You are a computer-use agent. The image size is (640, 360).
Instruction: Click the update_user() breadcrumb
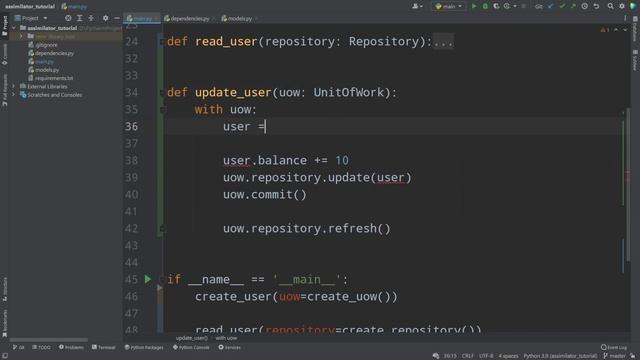tap(192, 338)
